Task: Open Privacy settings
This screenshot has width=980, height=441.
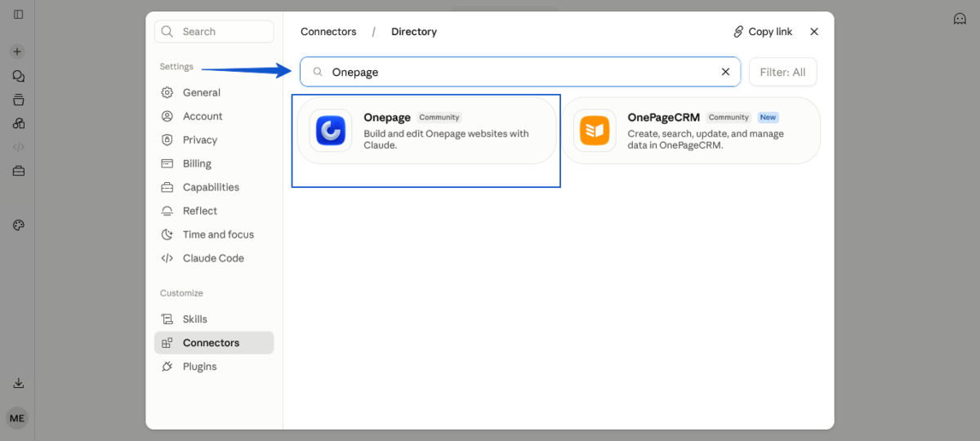Action: point(214,140)
